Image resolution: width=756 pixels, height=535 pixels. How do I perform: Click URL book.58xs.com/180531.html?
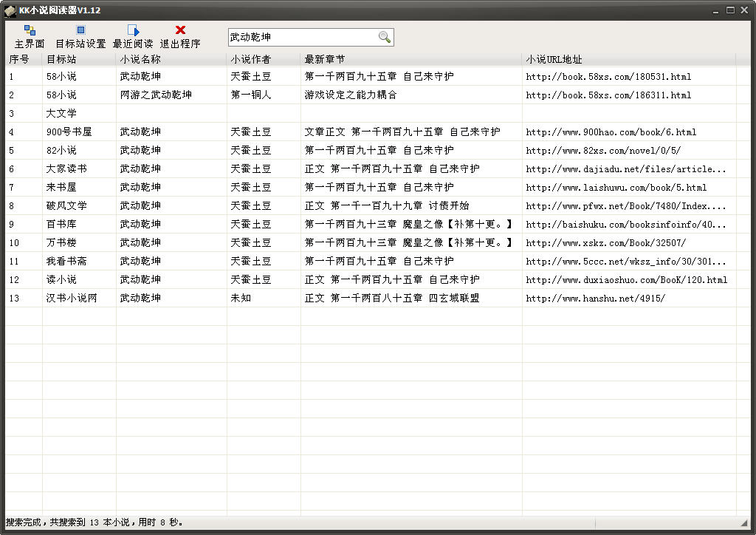click(x=608, y=77)
